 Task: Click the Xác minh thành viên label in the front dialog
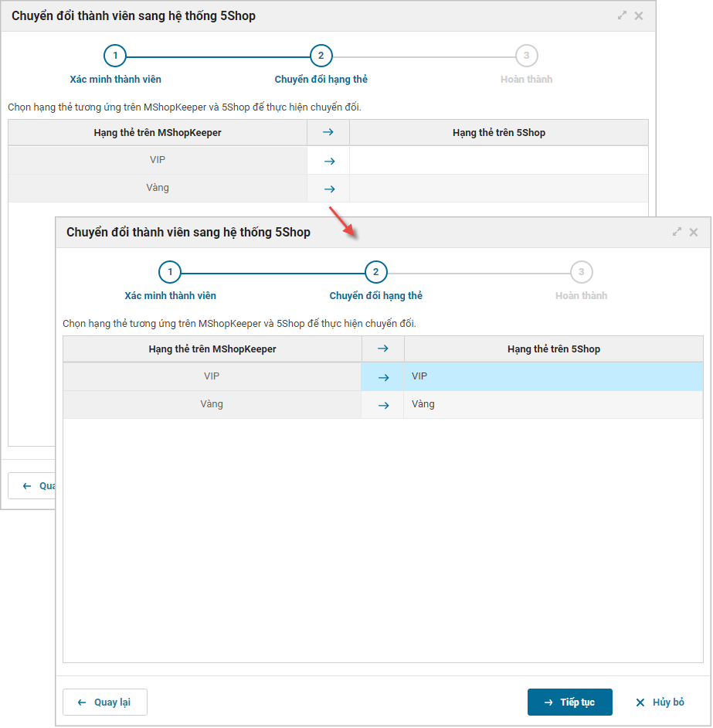coord(171,296)
